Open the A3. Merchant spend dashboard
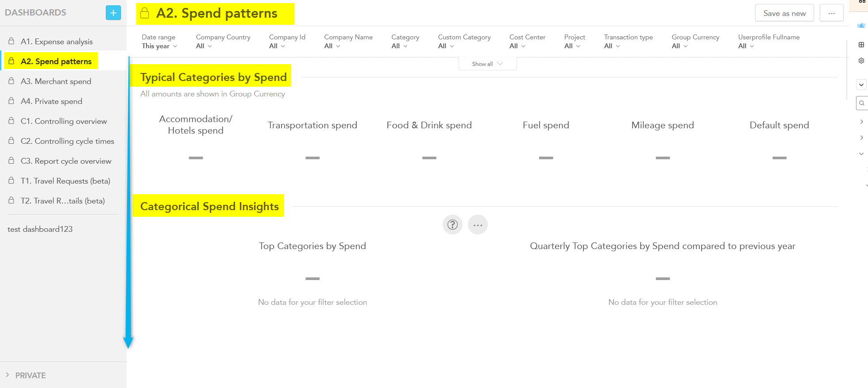 click(x=56, y=81)
